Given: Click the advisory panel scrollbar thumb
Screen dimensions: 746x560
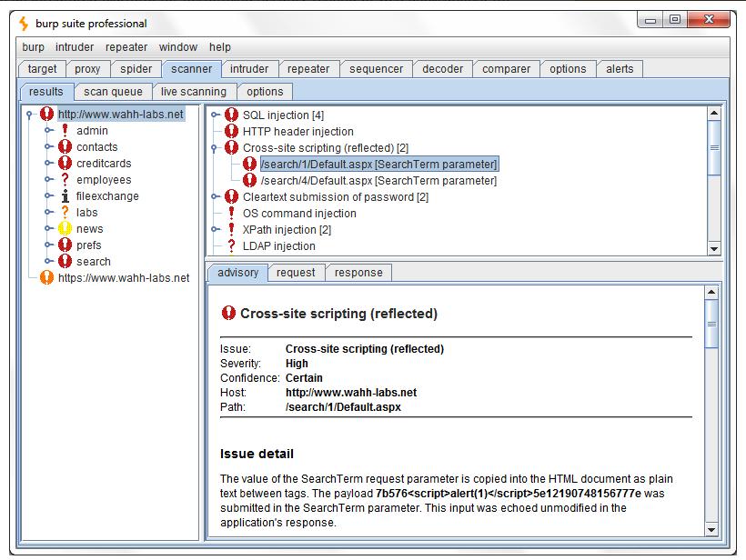Looking at the screenshot, I should [x=711, y=325].
